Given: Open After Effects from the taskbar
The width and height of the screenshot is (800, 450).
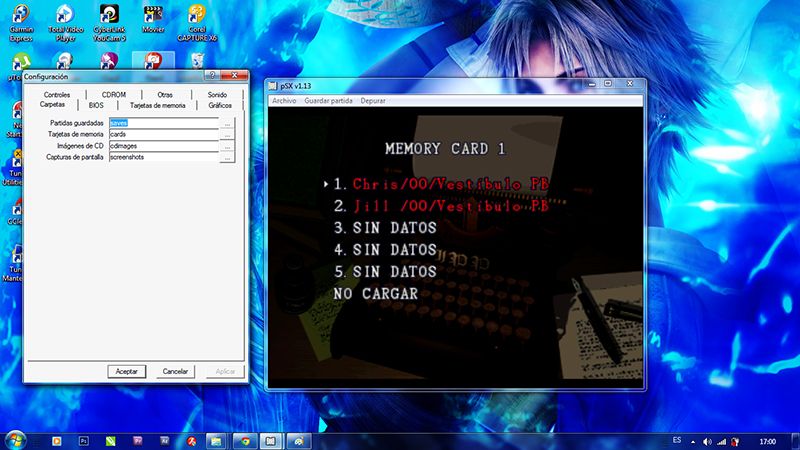Looking at the screenshot, I should 164,441.
